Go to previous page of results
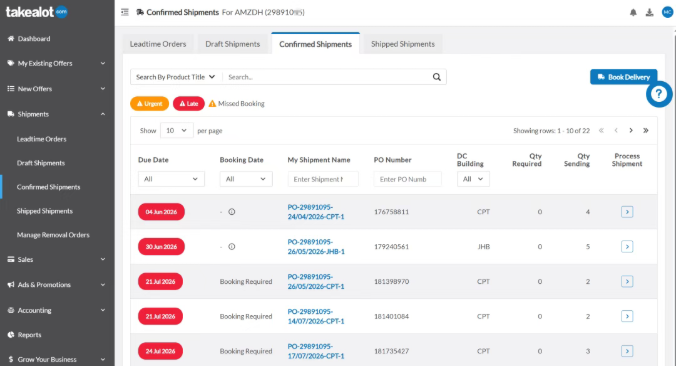The image size is (679, 368). (x=616, y=131)
